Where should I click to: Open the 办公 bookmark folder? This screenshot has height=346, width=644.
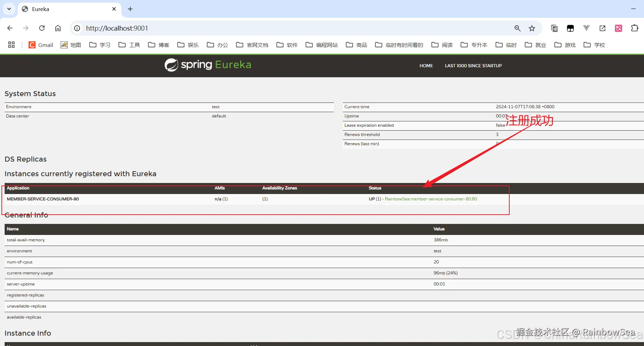point(217,45)
